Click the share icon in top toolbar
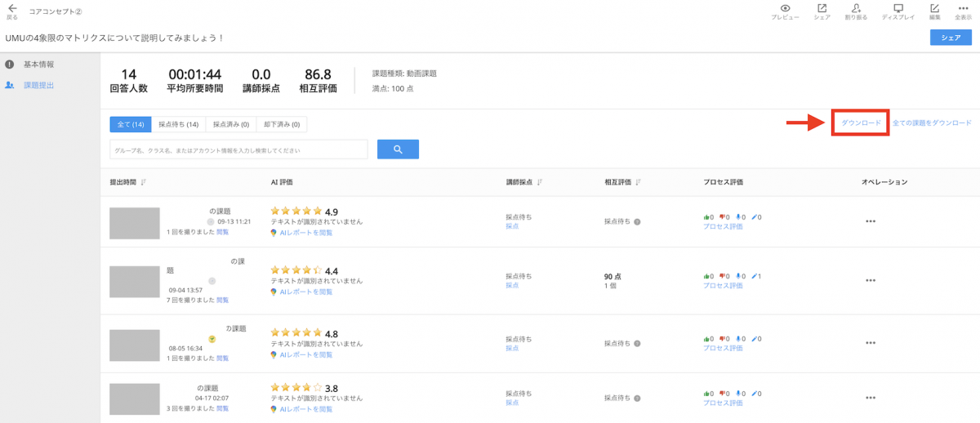980x423 pixels. (822, 9)
